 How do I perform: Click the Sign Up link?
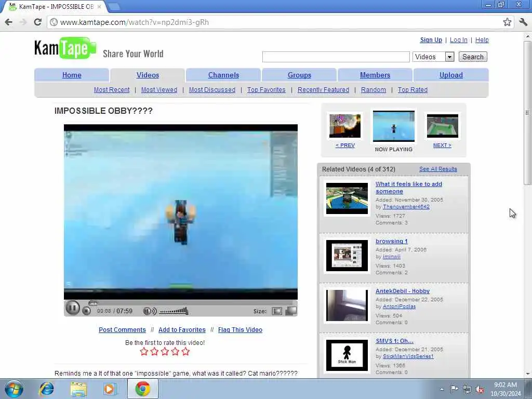point(431,39)
